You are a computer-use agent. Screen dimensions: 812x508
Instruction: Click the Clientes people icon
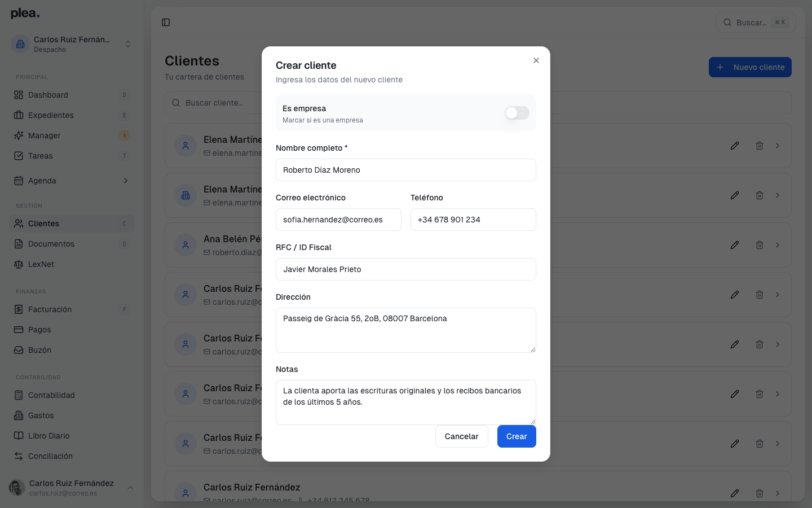(x=19, y=224)
